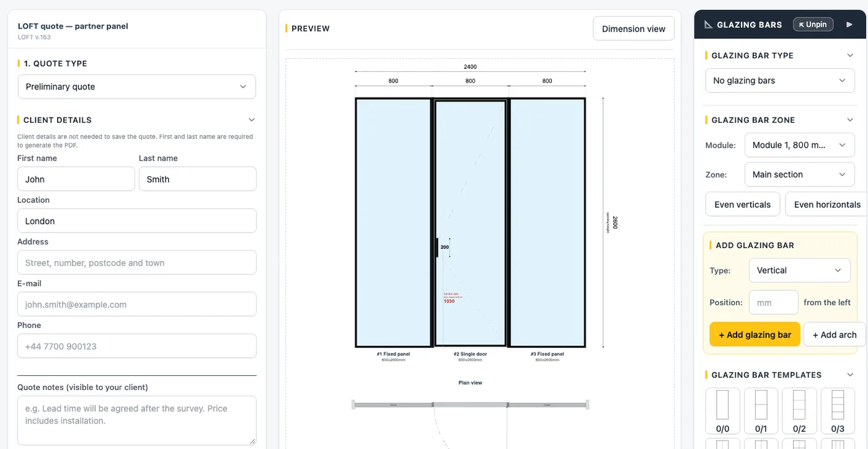Screen dimensions: 868x449
Task: Click the Even horizontals button
Action: [x=827, y=204]
